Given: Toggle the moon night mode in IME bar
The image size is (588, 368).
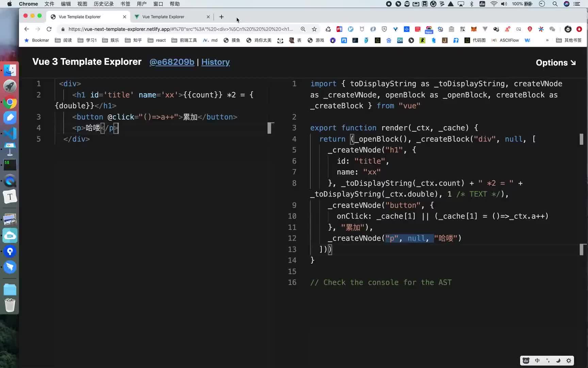Looking at the screenshot, I should point(558,361).
